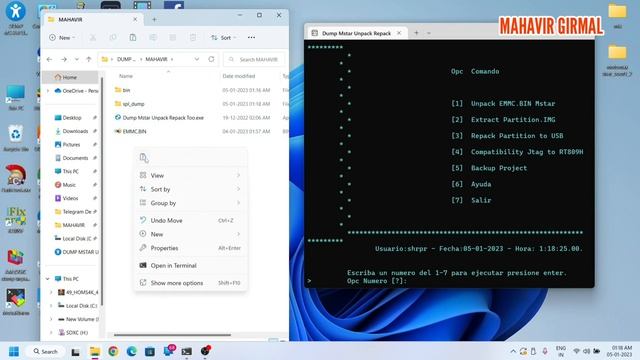The width and height of the screenshot is (640, 360).
Task: Launch Google Chrome from the taskbar
Action: pos(113,351)
